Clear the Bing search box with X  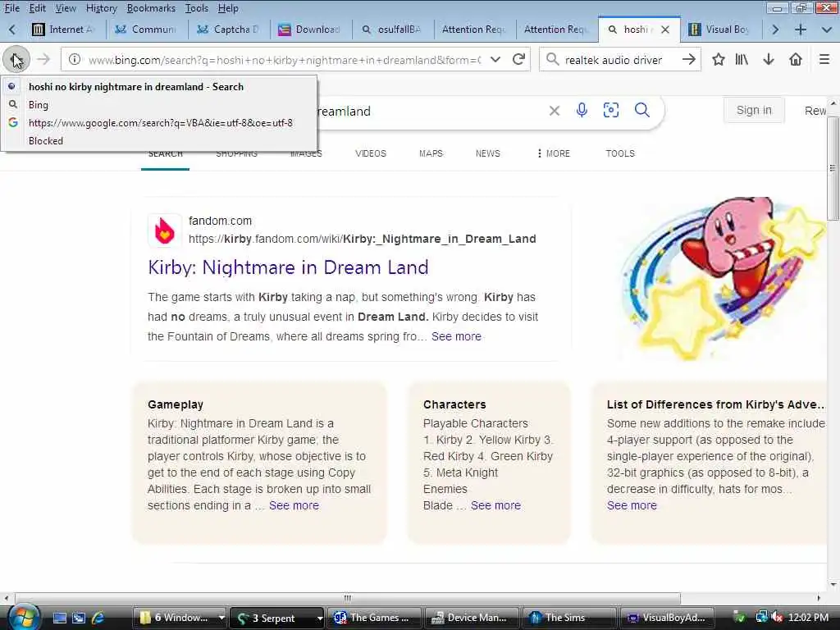(555, 111)
